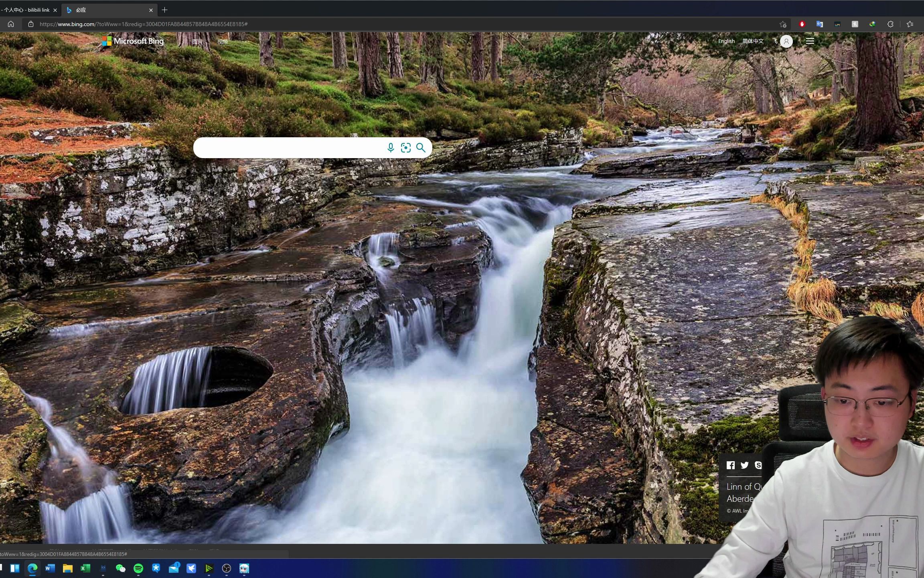
Task: Expand the three-dots more menu in Bing nav
Action: coord(245,41)
